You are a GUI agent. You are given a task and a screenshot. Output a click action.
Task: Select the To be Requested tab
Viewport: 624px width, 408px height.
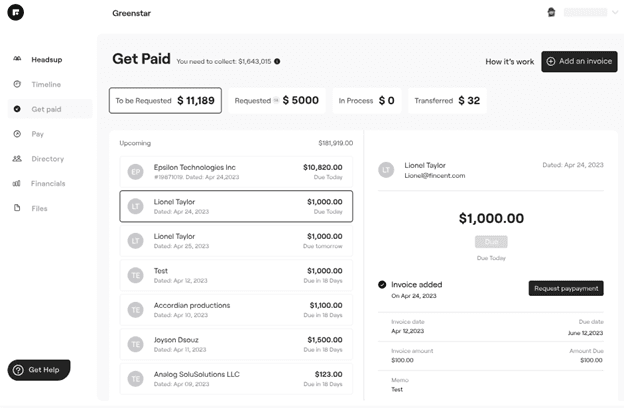tap(165, 101)
